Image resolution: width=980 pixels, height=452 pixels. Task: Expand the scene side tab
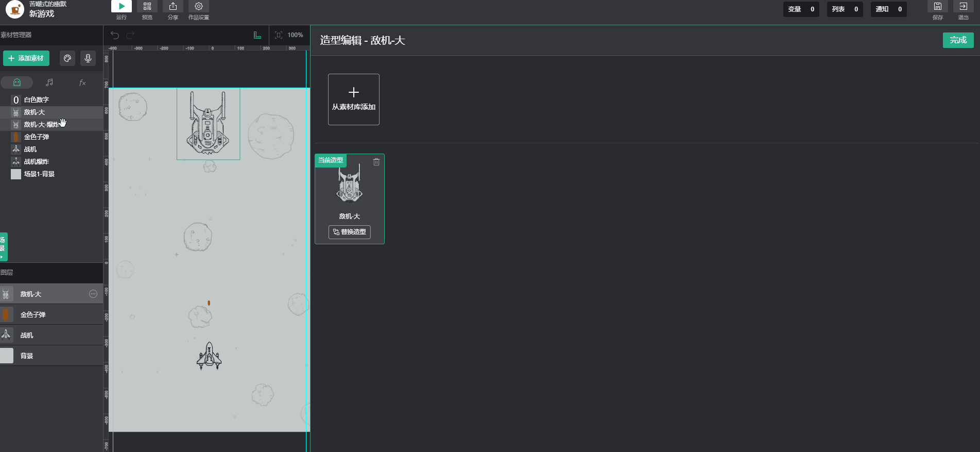(3, 247)
